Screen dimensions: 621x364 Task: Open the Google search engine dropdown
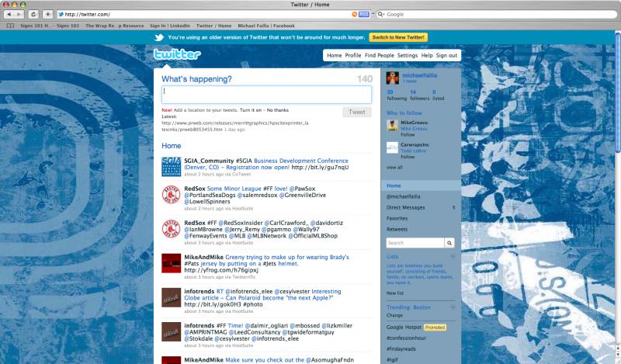coord(380,14)
